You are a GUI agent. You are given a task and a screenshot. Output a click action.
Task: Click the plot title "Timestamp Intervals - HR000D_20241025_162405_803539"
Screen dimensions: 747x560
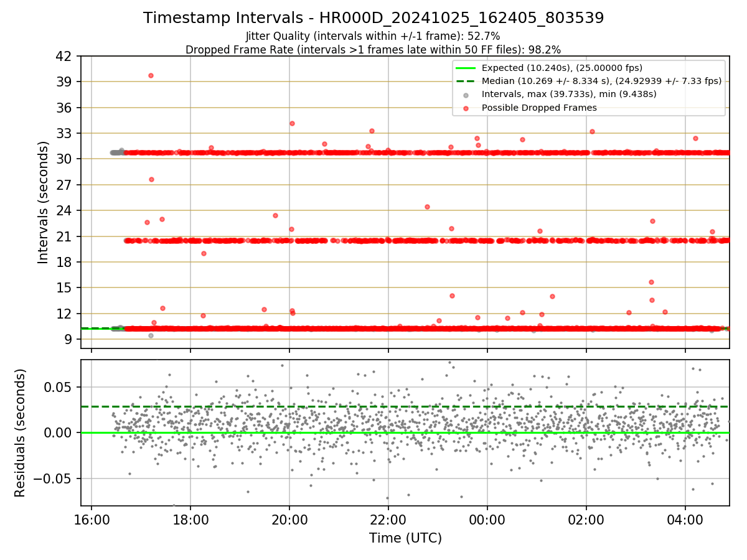[x=374, y=18]
